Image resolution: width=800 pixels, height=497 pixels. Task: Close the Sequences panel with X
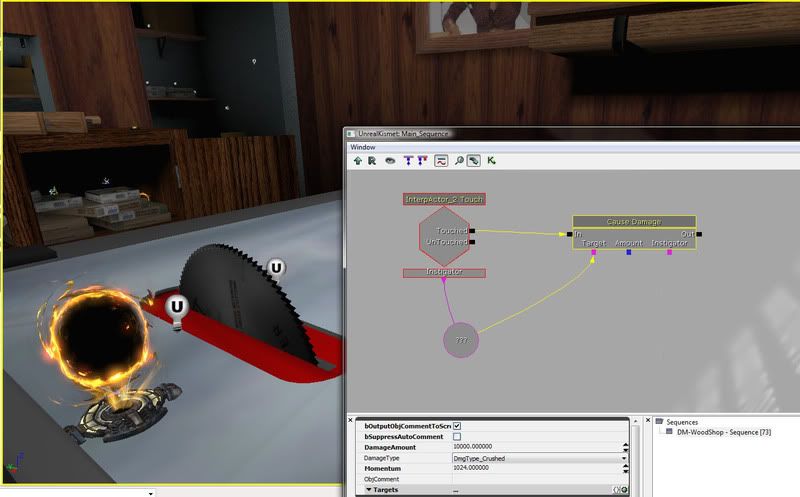point(648,420)
